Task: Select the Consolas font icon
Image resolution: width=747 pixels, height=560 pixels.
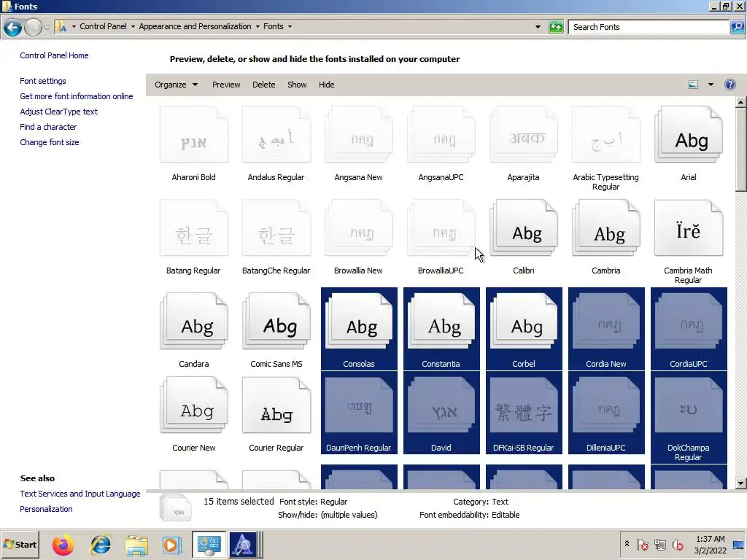Action: coord(359,322)
